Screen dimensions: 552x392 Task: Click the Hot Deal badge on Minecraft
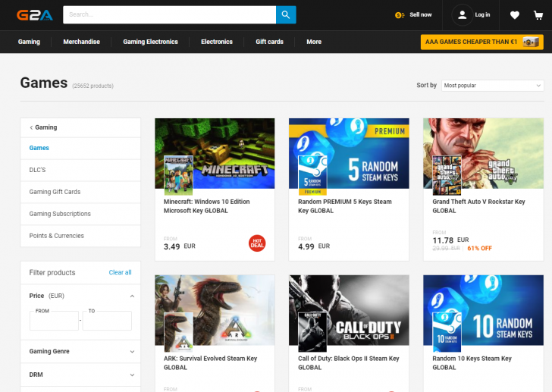[257, 243]
